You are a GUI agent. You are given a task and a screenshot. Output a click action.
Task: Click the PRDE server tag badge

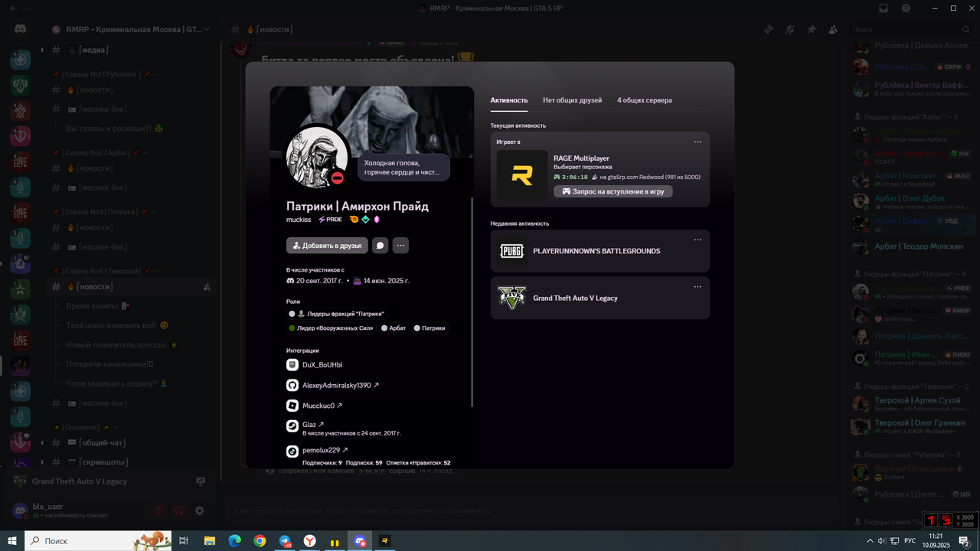[x=330, y=220]
